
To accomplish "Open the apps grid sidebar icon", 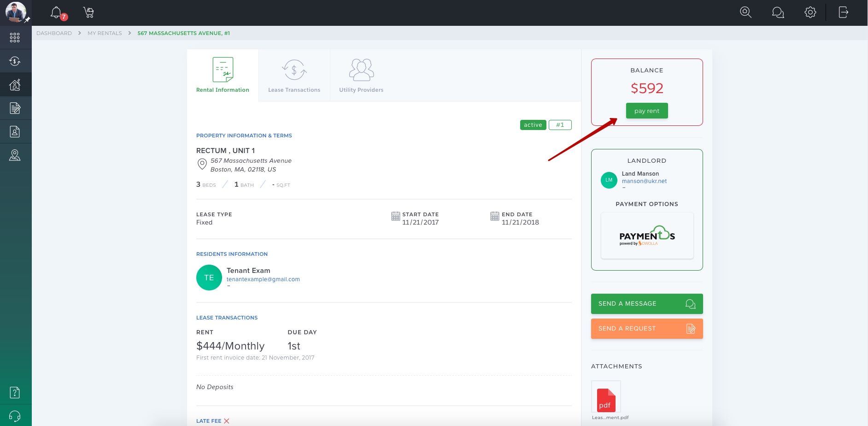I will [x=15, y=38].
